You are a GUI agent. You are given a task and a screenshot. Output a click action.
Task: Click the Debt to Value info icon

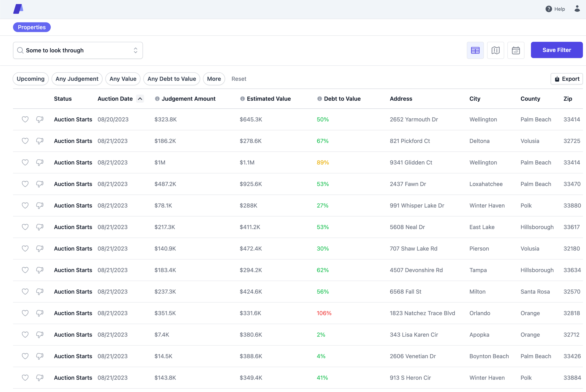[x=319, y=99]
